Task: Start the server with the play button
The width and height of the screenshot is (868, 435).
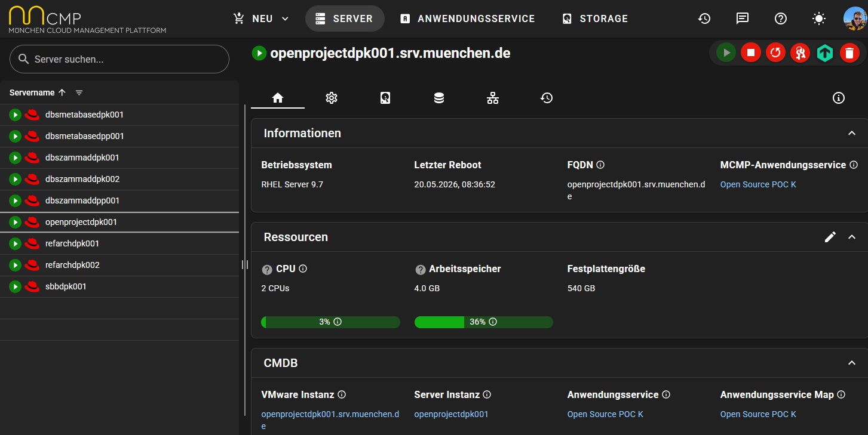Action: pos(726,53)
